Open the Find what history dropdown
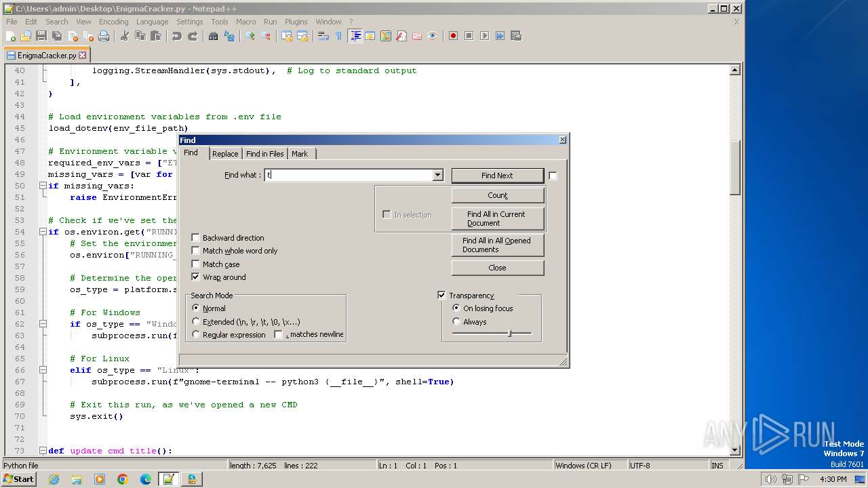Image resolution: width=868 pixels, height=488 pixels. coord(437,175)
